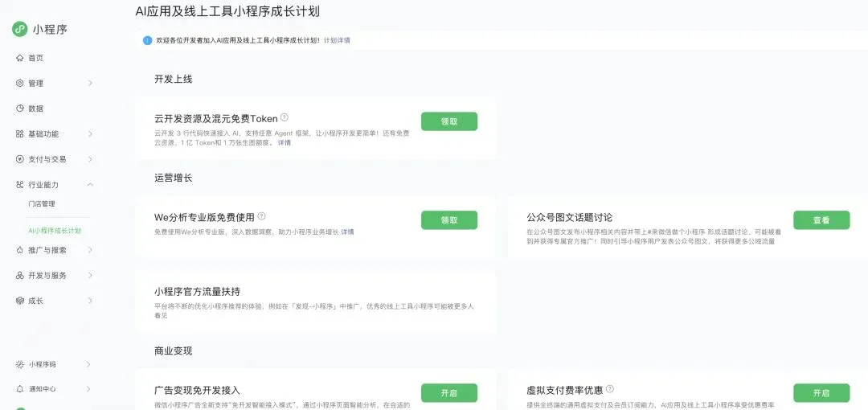Select 门店管理 submenu item
This screenshot has width=868, height=410.
tap(42, 204)
